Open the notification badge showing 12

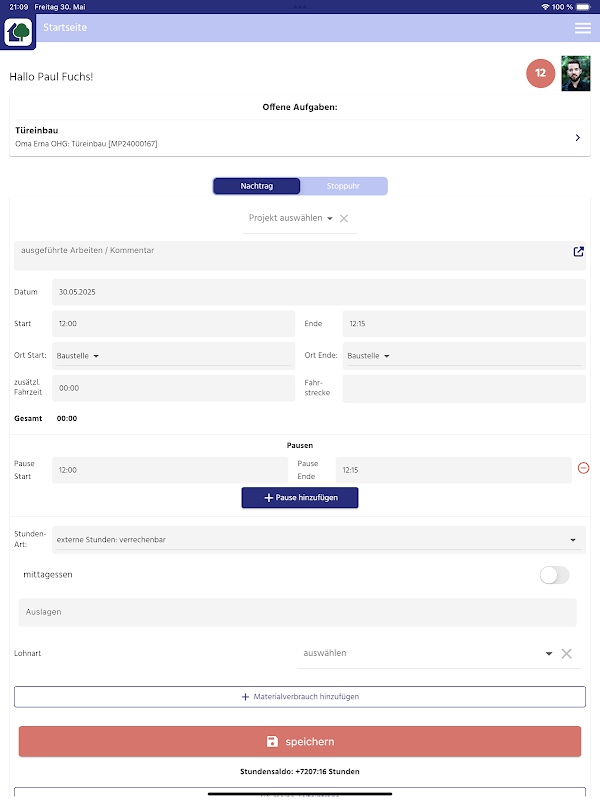pyautogui.click(x=540, y=73)
